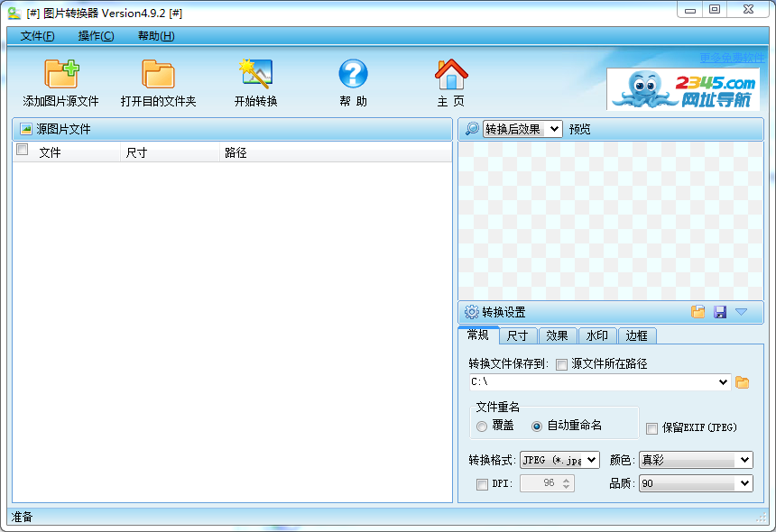776x532 pixels.
Task: Expand the C:\ save path dropdown
Action: (x=723, y=381)
